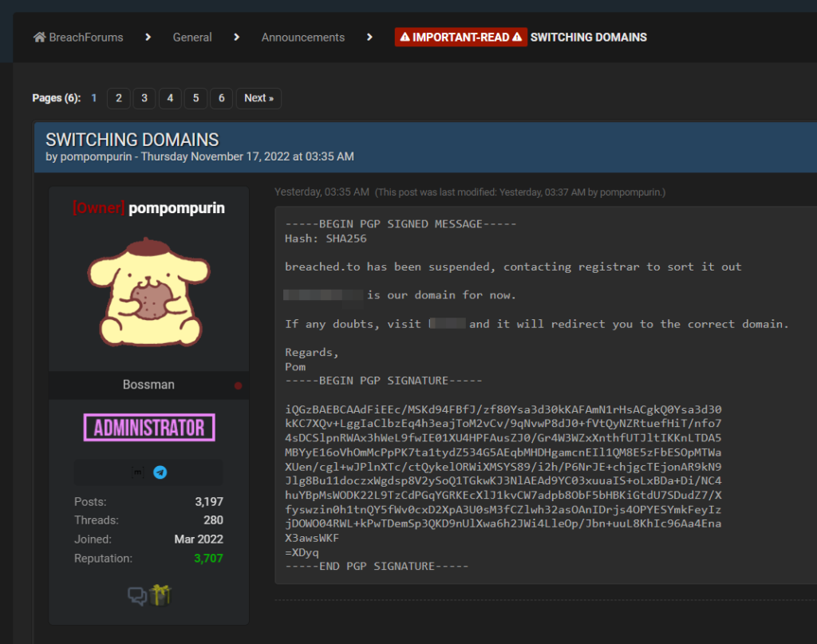Navigate to page 5
This screenshot has width=817, height=644.
click(195, 98)
